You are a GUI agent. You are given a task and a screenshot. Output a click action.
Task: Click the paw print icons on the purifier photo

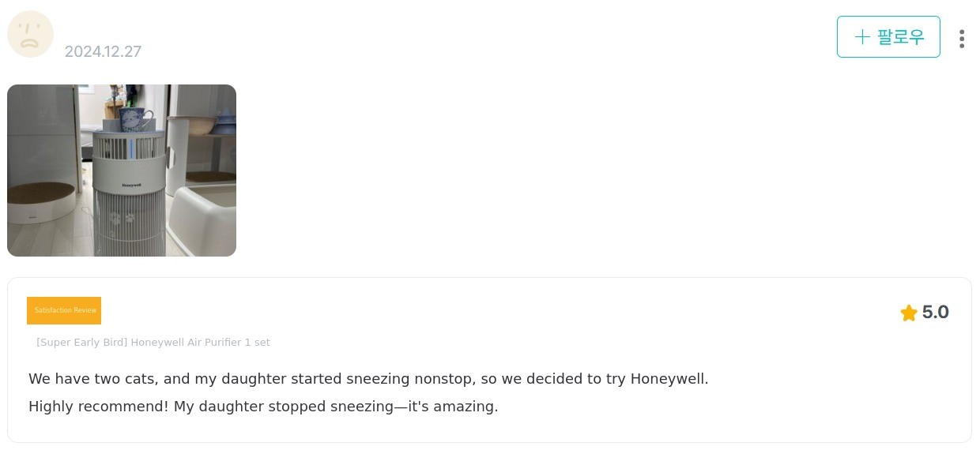tap(121, 218)
